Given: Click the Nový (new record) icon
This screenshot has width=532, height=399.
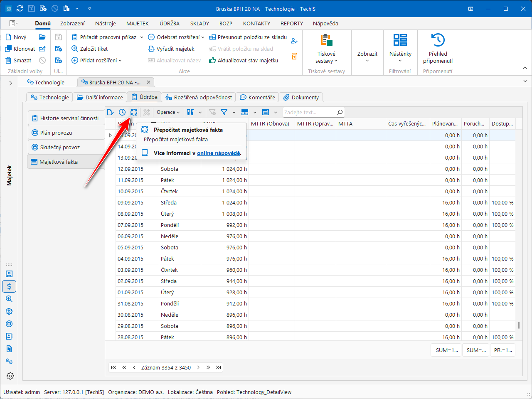Looking at the screenshot, I should tap(8, 37).
